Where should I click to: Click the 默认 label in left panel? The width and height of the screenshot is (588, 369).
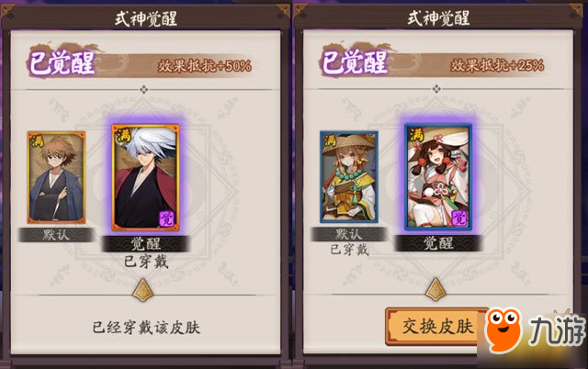pos(56,235)
